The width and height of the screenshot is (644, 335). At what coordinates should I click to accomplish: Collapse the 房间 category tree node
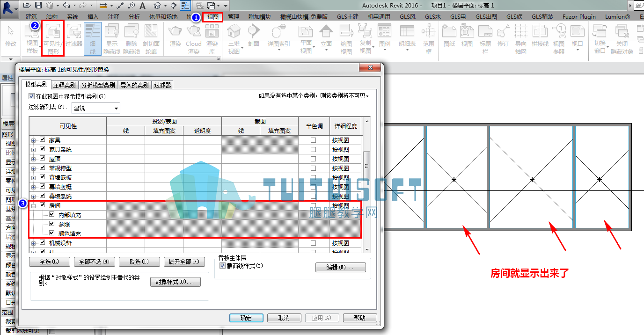tap(33, 205)
